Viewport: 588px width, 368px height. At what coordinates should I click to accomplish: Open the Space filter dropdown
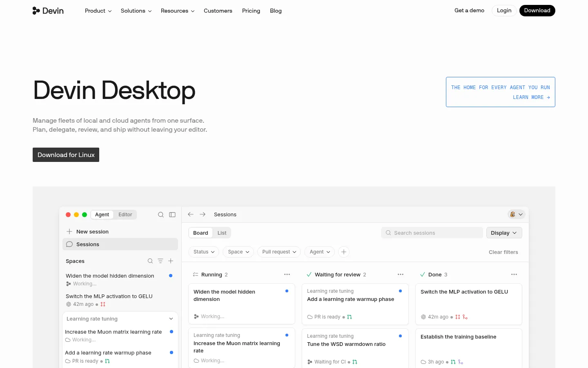tap(238, 252)
